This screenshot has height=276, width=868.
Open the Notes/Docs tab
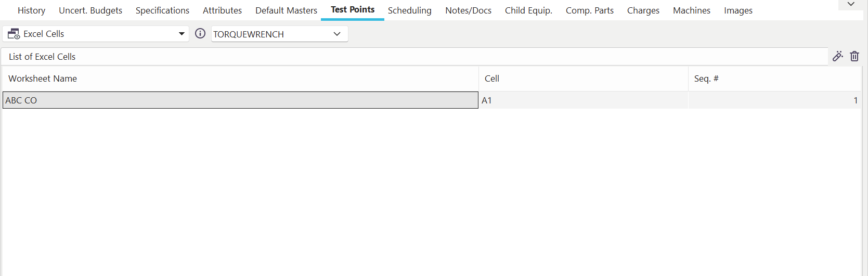[x=468, y=10]
